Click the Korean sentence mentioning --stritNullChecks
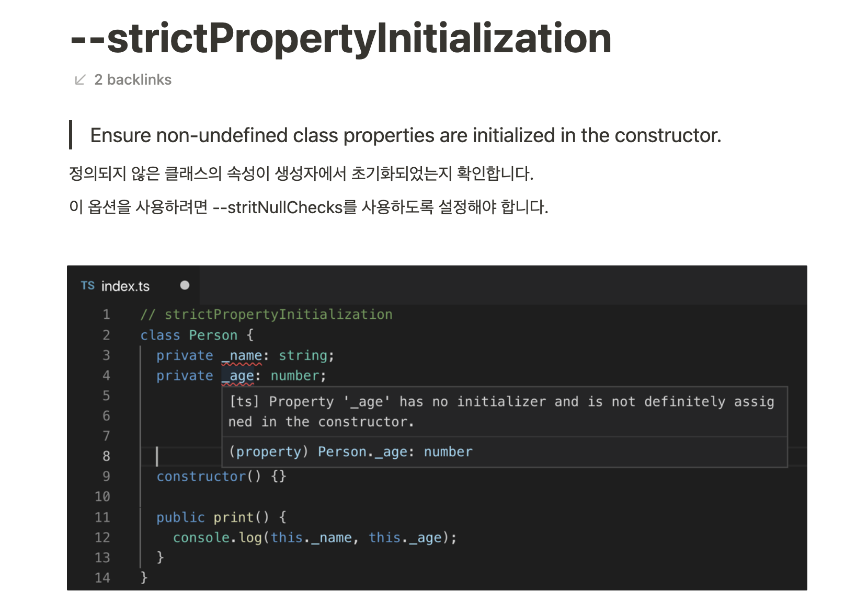The width and height of the screenshot is (868, 603). 309,207
